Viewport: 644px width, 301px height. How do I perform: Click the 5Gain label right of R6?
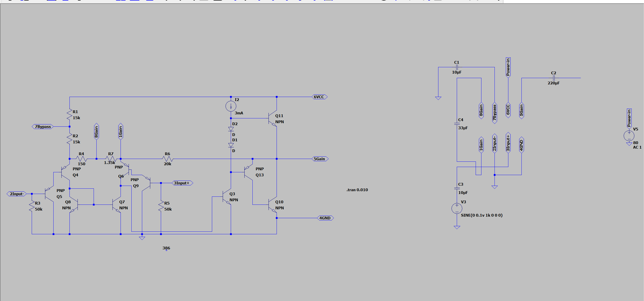pyautogui.click(x=320, y=159)
